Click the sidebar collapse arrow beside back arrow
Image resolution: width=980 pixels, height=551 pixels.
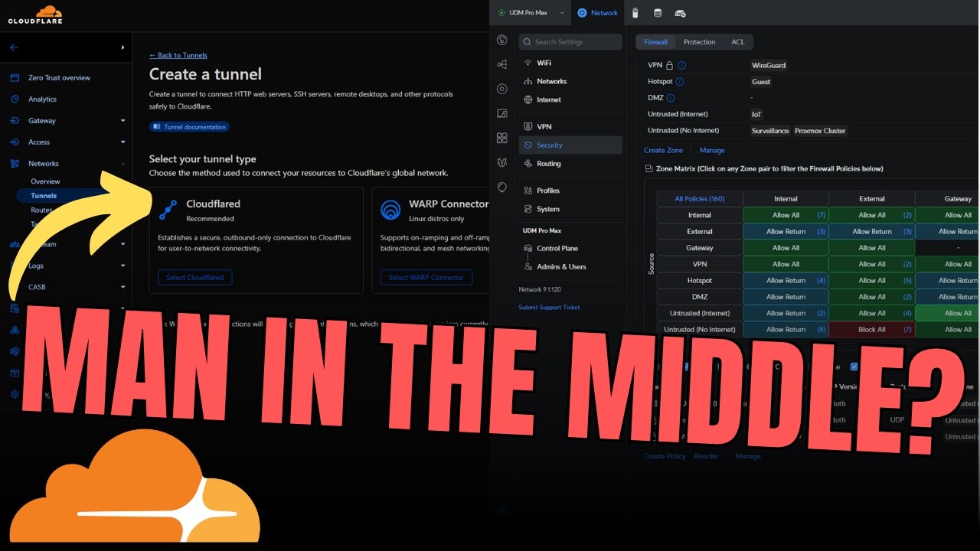(x=122, y=47)
